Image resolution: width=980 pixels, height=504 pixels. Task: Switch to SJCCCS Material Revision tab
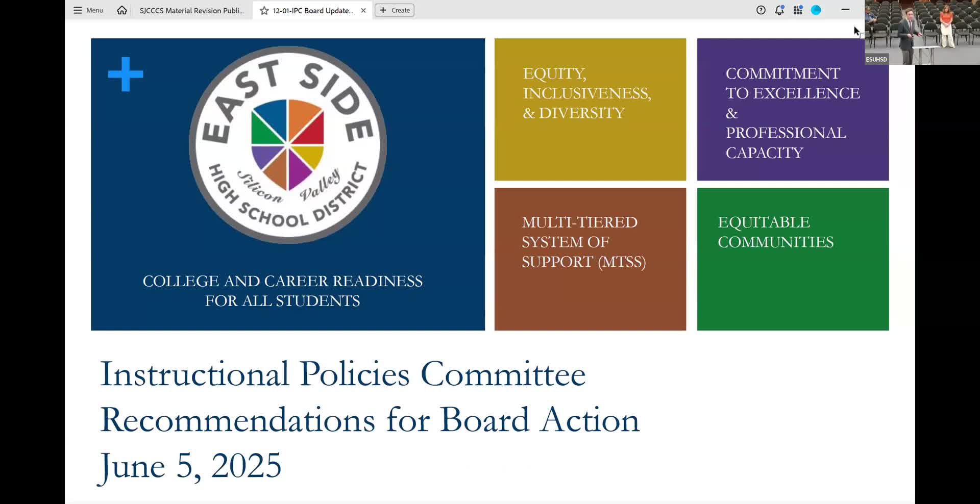click(x=192, y=10)
